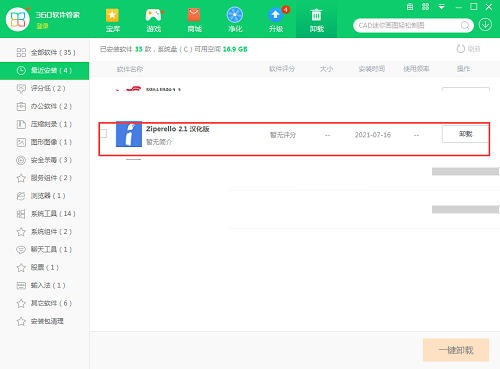Select 全部软件 (35) in sidebar

click(x=45, y=52)
